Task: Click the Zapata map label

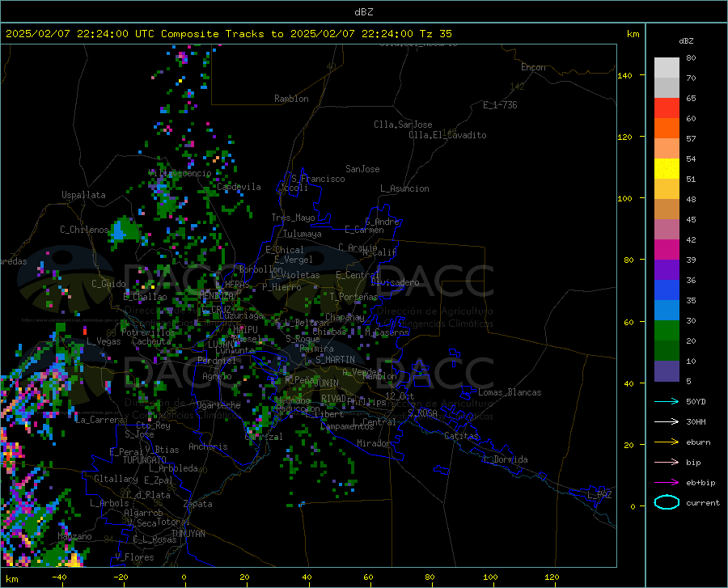Action: click(198, 504)
